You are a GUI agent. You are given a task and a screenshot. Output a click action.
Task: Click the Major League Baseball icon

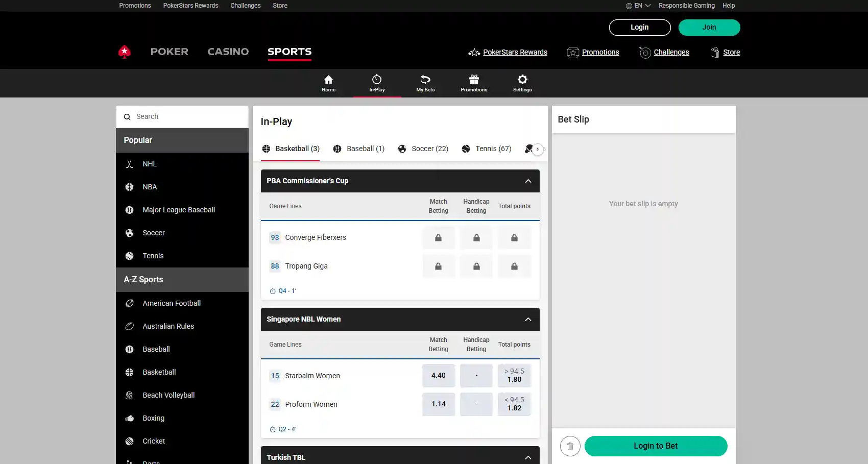pos(129,210)
